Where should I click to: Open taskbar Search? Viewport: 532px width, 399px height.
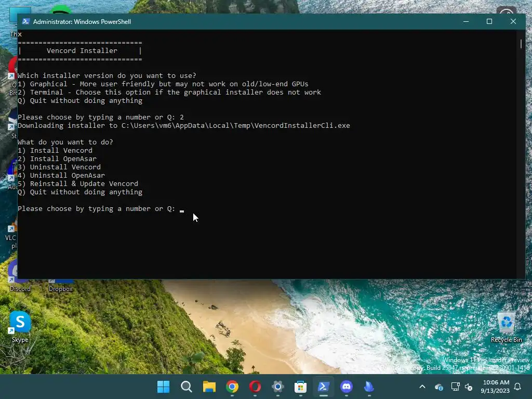[187, 387]
